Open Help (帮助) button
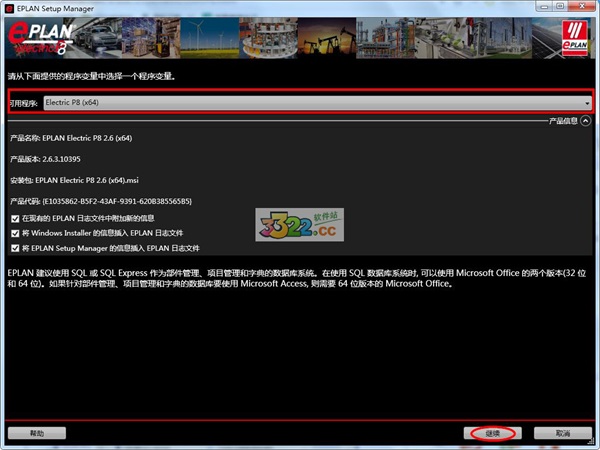600x450 pixels. point(37,433)
